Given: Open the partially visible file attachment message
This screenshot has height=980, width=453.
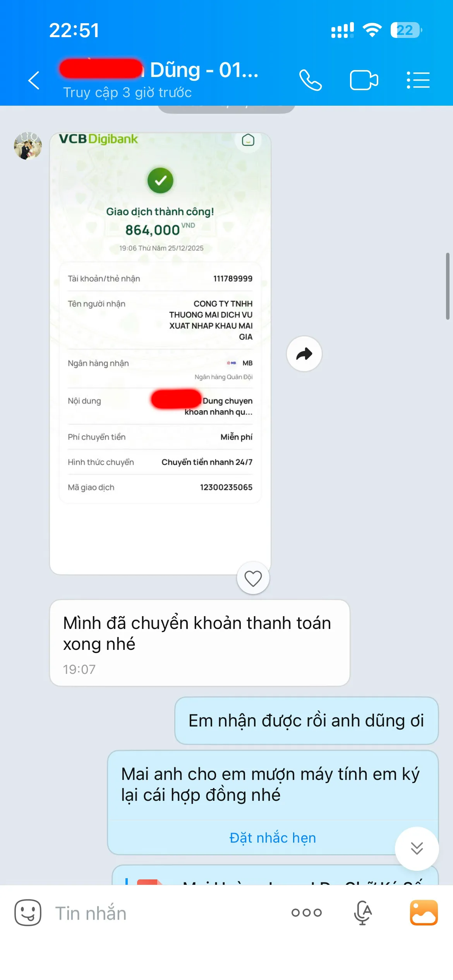Looking at the screenshot, I should click(275, 875).
